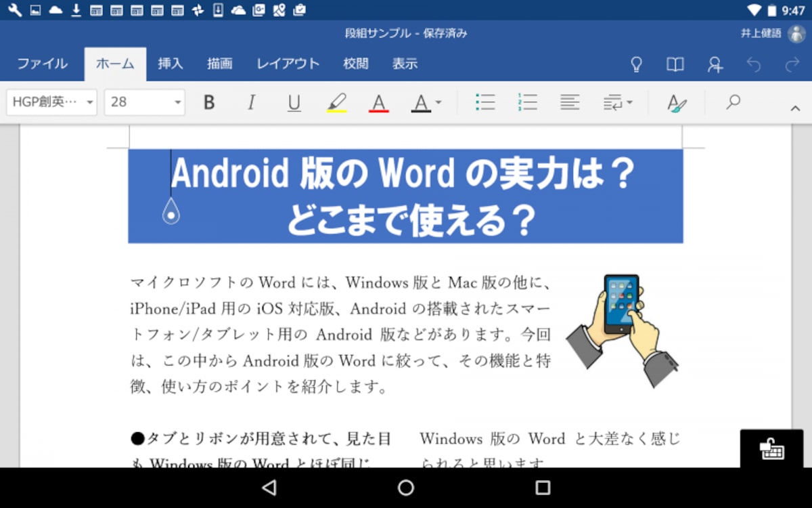Open wrench notification in status bar
Image resolution: width=812 pixels, height=508 pixels.
point(15,10)
